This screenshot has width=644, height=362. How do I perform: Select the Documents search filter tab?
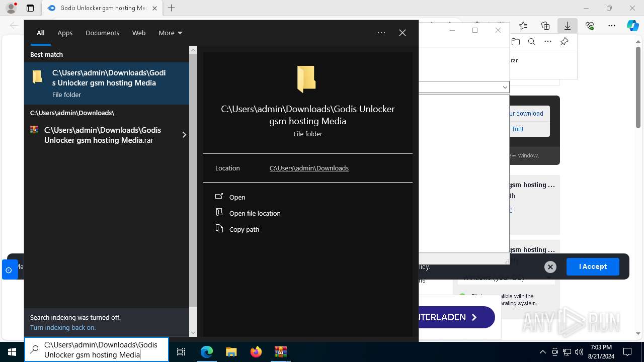click(x=102, y=33)
